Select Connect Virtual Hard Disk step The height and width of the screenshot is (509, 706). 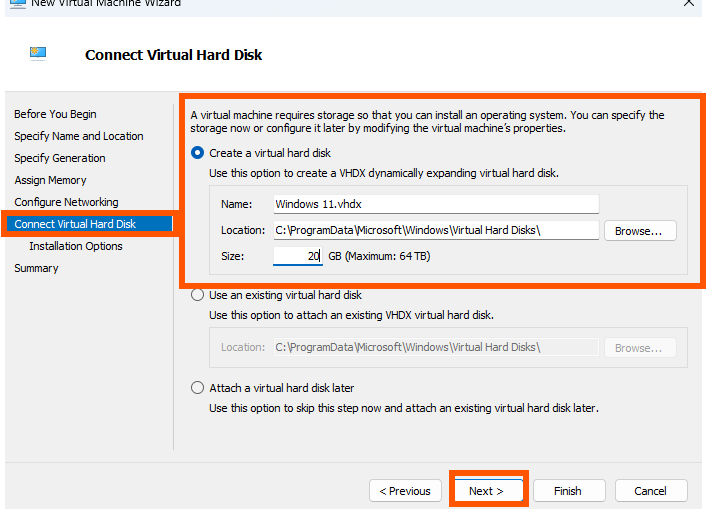pyautogui.click(x=89, y=224)
